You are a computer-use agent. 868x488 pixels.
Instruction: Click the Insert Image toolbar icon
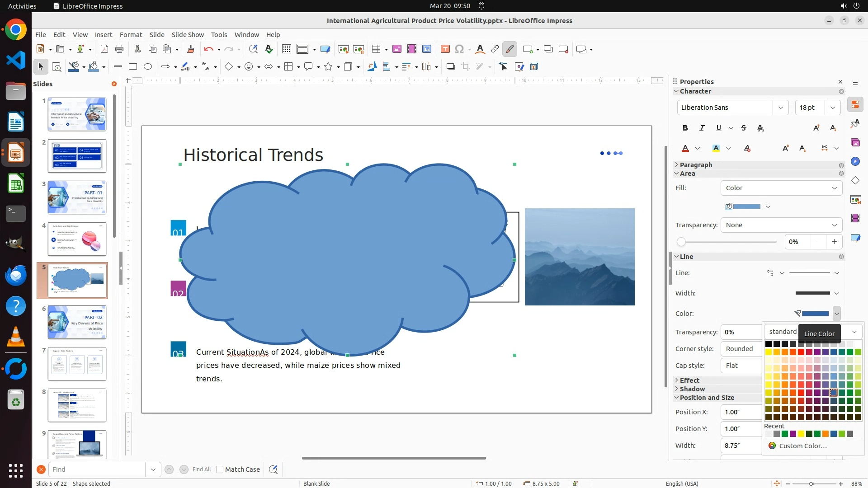(396, 49)
